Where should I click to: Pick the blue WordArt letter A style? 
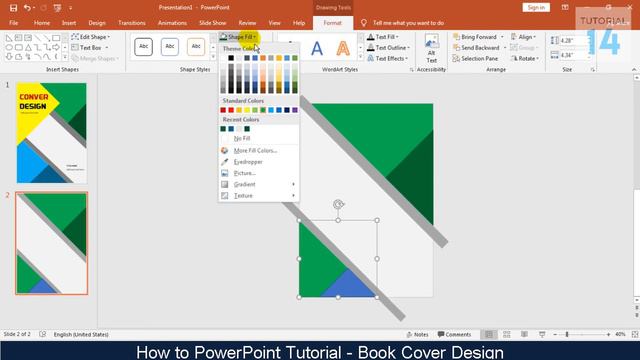(x=317, y=49)
